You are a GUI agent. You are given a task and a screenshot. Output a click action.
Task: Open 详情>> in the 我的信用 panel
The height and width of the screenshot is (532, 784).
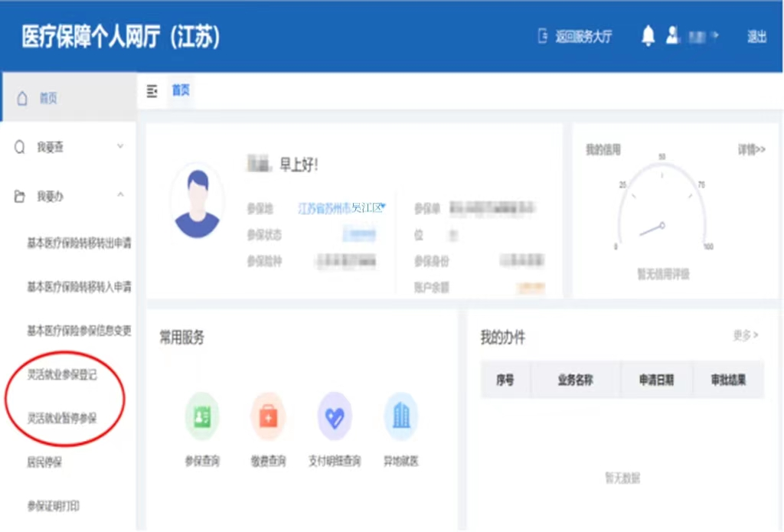tap(751, 150)
